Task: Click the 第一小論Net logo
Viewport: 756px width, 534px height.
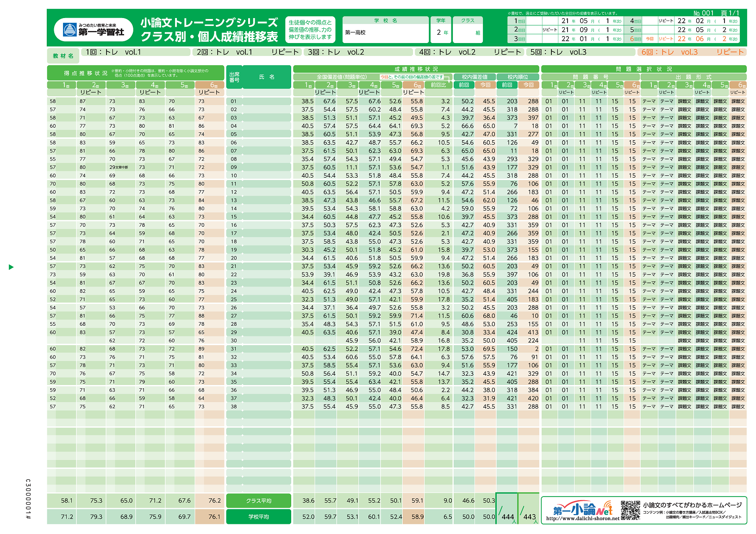Action: point(582,508)
